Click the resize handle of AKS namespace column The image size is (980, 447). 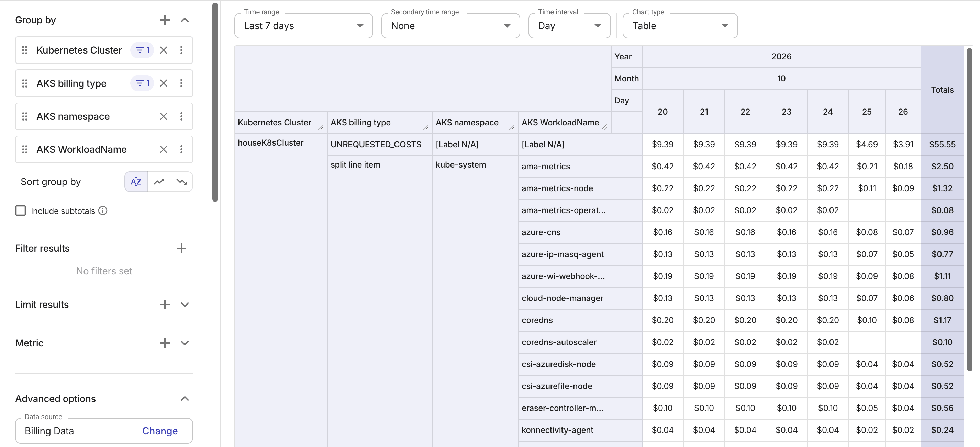[512, 127]
